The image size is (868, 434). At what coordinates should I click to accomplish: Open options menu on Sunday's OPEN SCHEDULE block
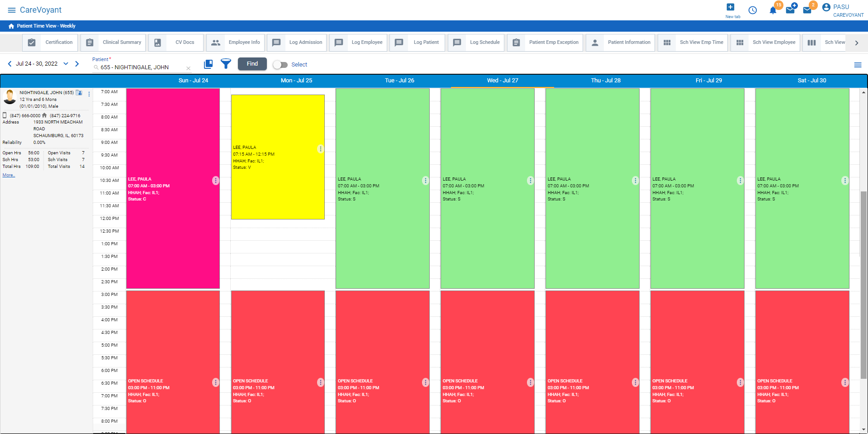coord(215,382)
